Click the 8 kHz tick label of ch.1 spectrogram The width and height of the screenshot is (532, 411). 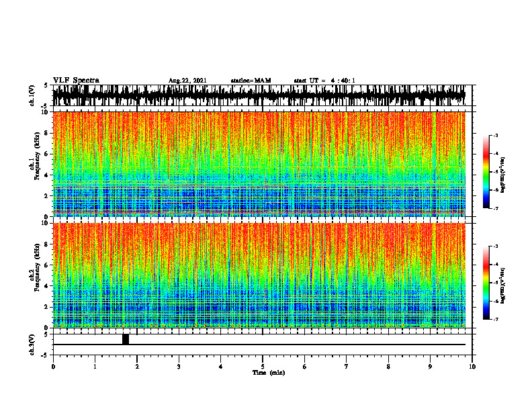[47, 133]
